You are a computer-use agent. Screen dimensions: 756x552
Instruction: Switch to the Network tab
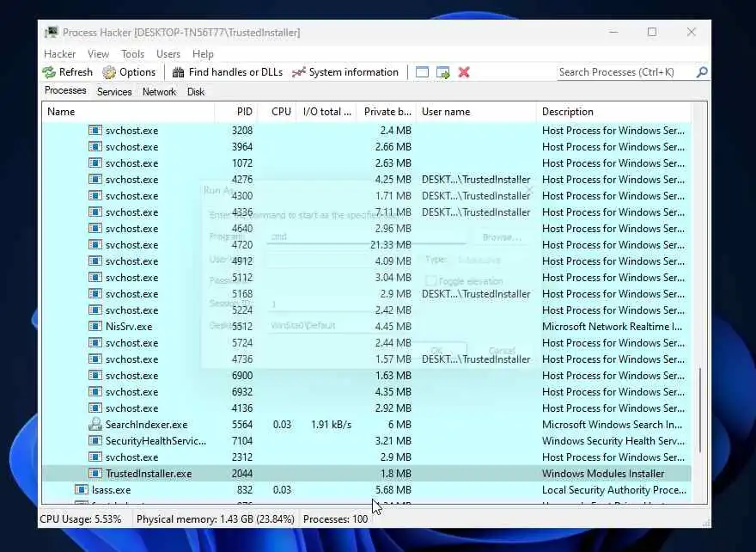point(159,92)
